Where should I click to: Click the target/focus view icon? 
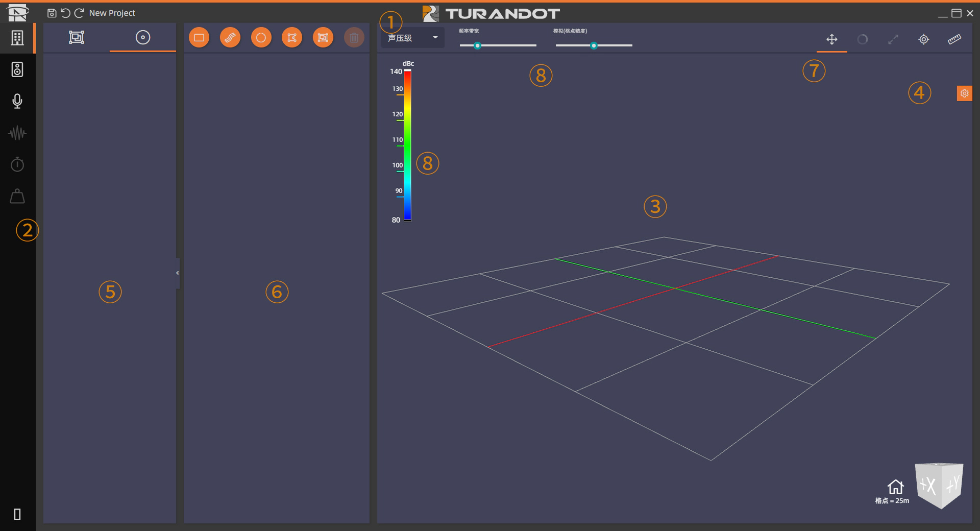pos(923,39)
